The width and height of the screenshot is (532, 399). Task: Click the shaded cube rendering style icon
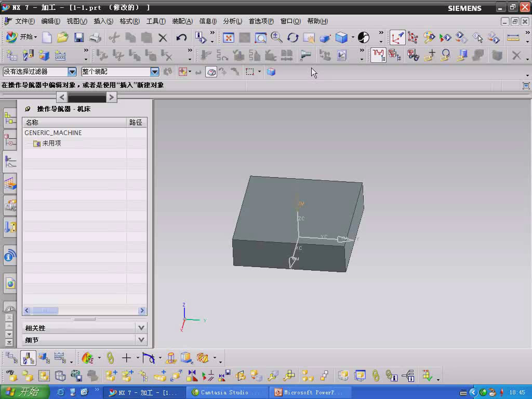pyautogui.click(x=341, y=37)
